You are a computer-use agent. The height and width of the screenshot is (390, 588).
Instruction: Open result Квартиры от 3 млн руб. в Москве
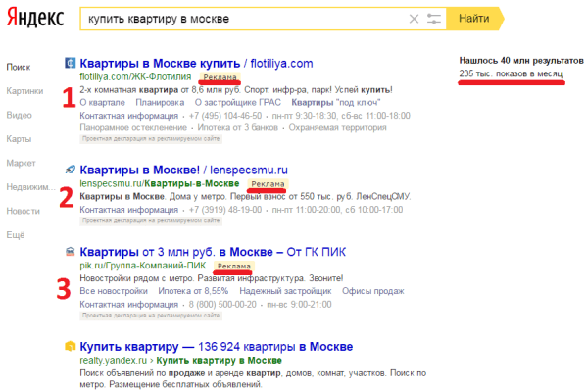click(x=213, y=252)
